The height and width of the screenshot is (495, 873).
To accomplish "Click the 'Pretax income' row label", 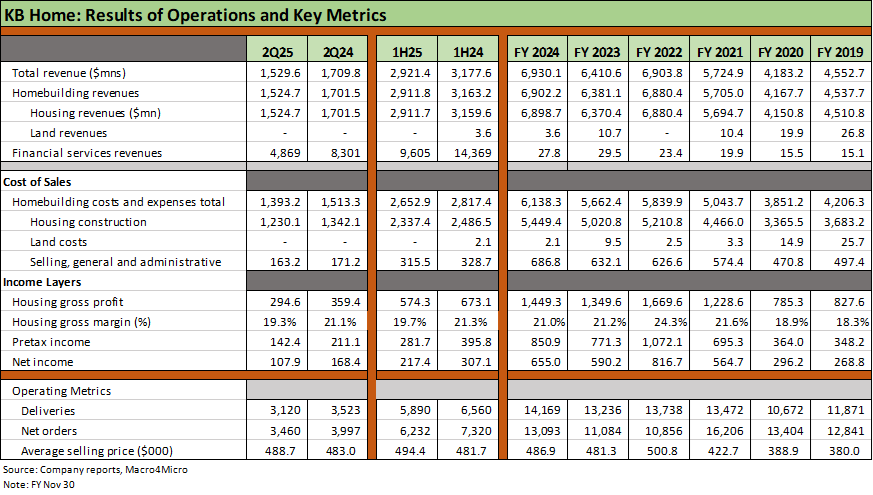I will point(51,342).
